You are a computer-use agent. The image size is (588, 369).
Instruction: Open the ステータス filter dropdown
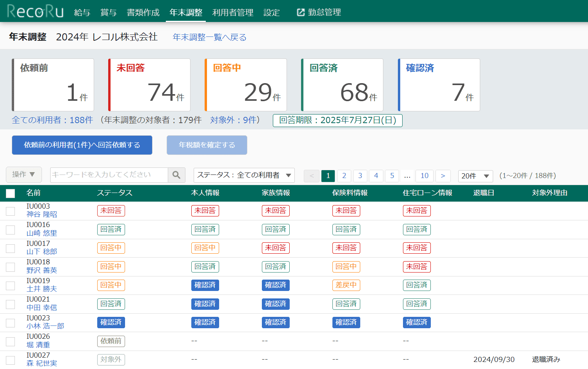click(x=244, y=175)
